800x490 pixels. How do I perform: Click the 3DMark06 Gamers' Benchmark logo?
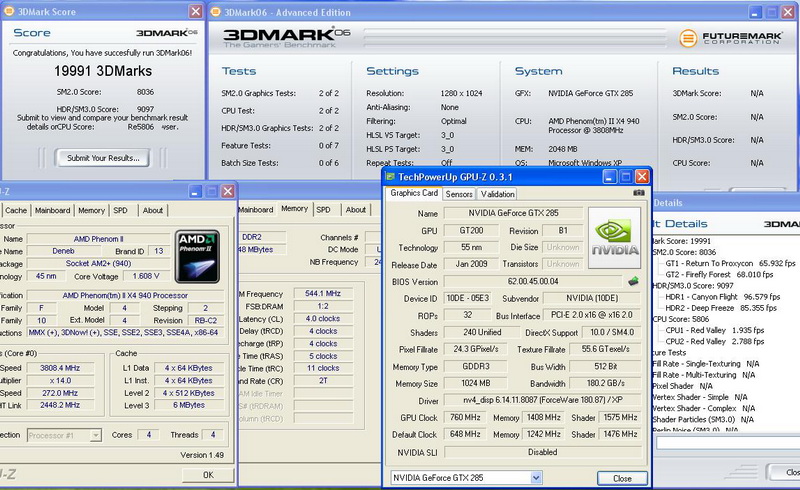[x=286, y=37]
